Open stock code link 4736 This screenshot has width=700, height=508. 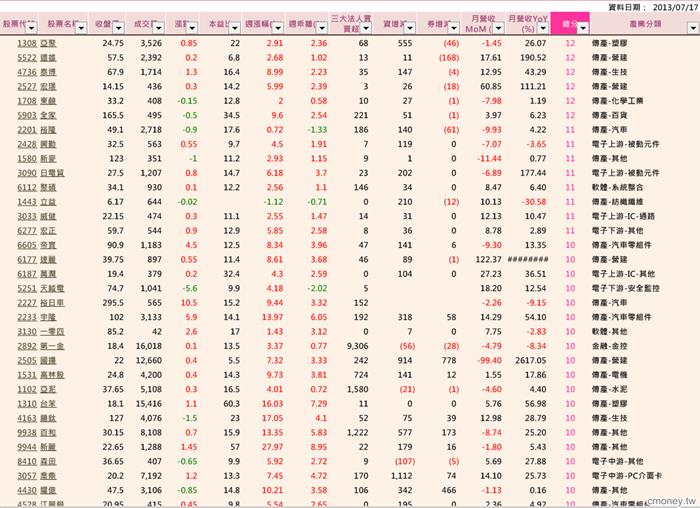pyautogui.click(x=27, y=72)
